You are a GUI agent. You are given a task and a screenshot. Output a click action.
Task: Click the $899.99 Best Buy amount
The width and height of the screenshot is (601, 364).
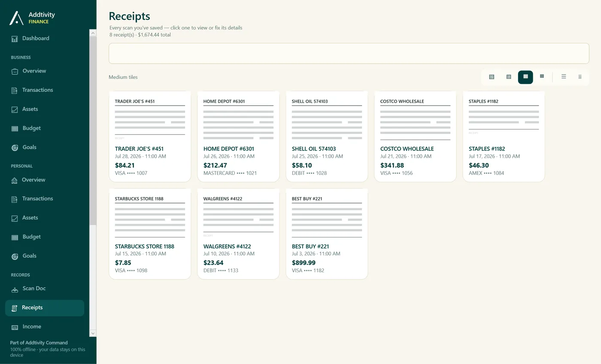click(x=304, y=263)
